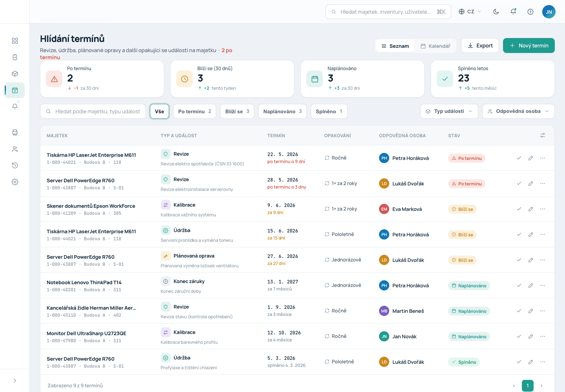
Task: Click the Po termínu summary card
Action: (x=102, y=79)
